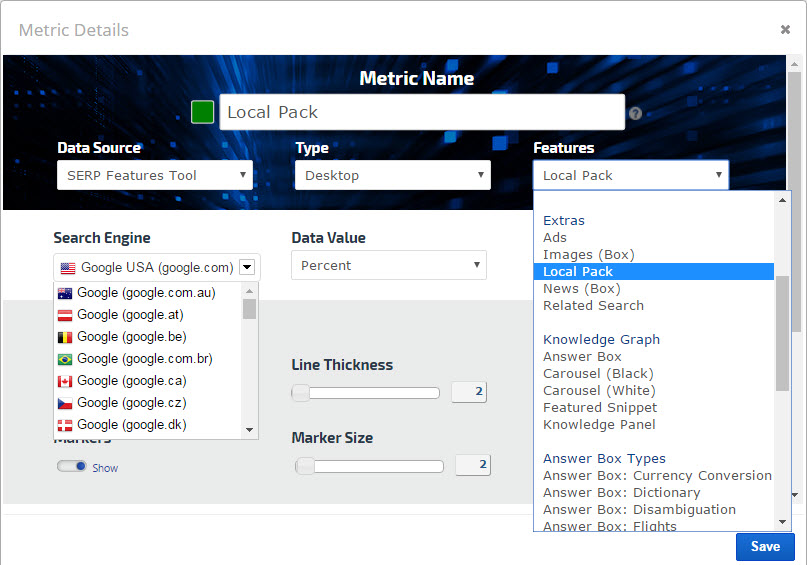The height and width of the screenshot is (565, 807).
Task: Choose Related Search in features list
Action: 593,305
